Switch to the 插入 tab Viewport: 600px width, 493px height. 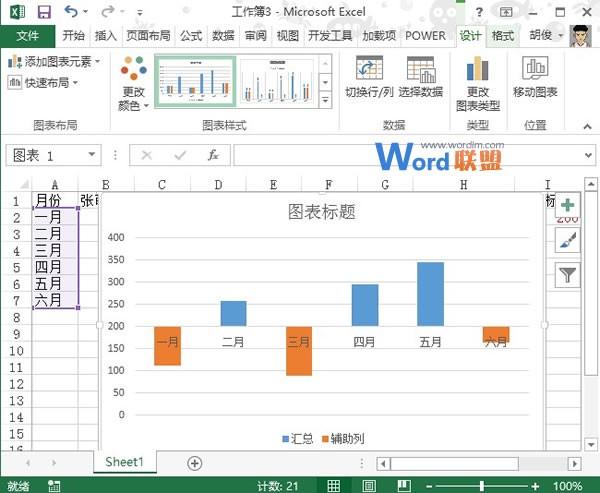pyautogui.click(x=106, y=36)
